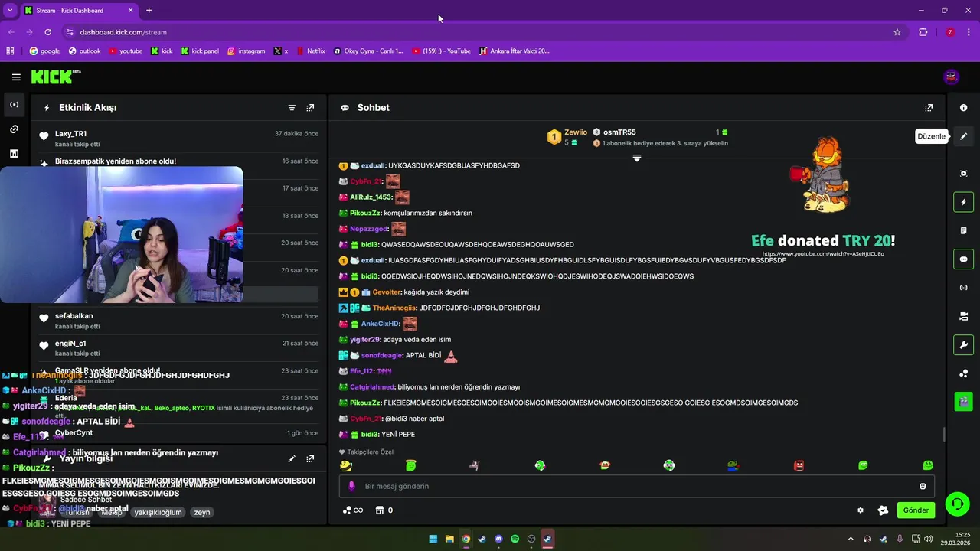The height and width of the screenshot is (551, 980).
Task: Open the green clapperboard icon
Action: point(964,400)
